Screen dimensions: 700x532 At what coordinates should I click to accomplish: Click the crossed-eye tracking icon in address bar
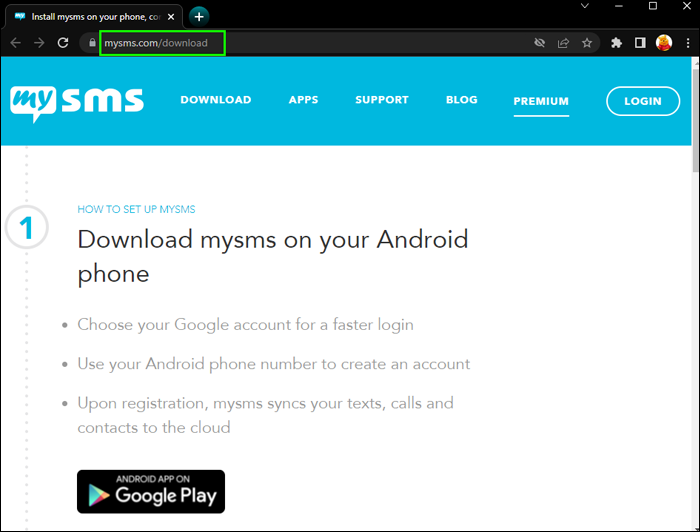pyautogui.click(x=540, y=43)
